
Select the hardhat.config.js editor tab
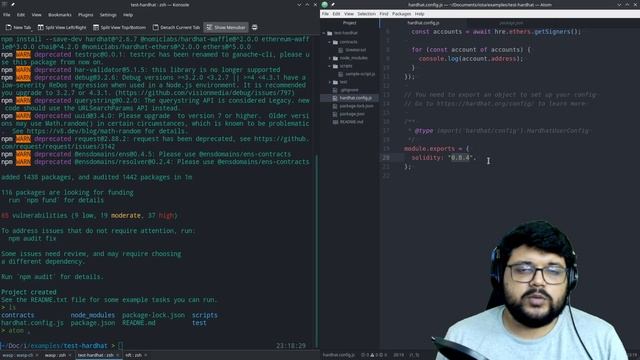click(423, 23)
